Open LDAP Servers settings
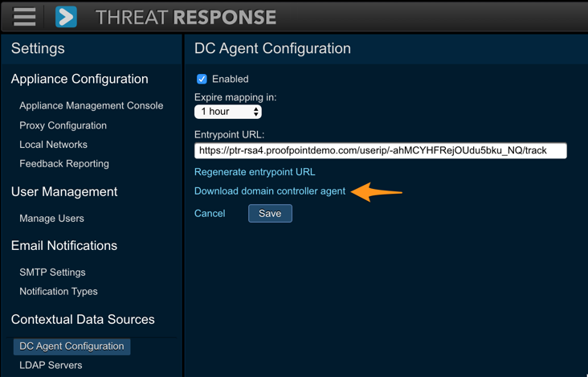This screenshot has height=377, width=588. point(51,365)
